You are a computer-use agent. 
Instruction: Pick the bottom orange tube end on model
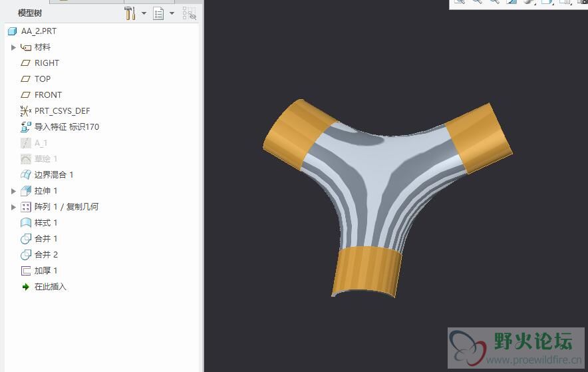[x=367, y=272]
